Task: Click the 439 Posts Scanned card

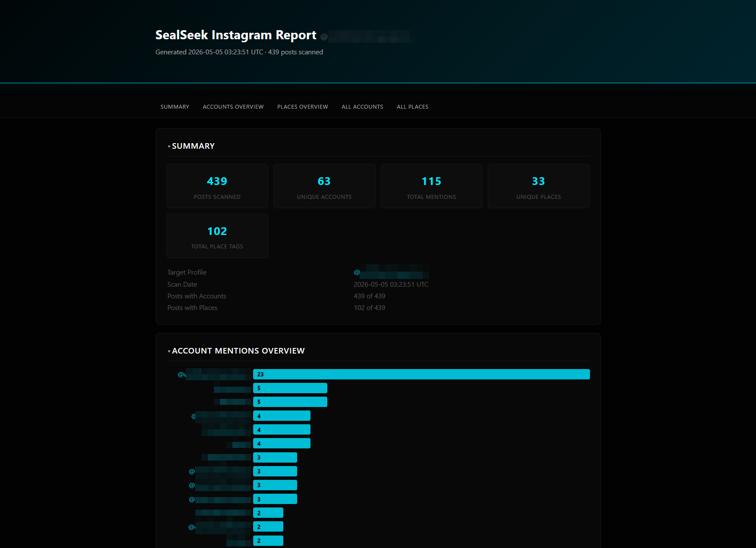Action: pyautogui.click(x=217, y=186)
